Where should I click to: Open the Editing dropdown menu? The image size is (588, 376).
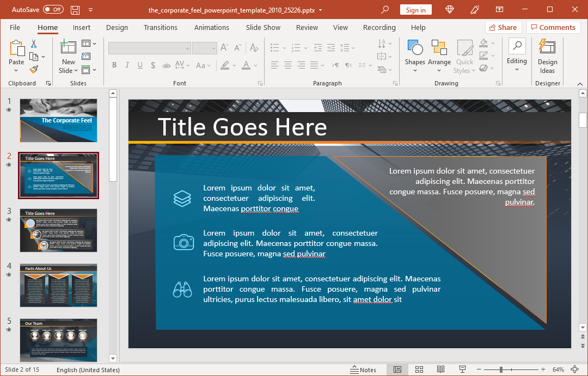coord(517,56)
